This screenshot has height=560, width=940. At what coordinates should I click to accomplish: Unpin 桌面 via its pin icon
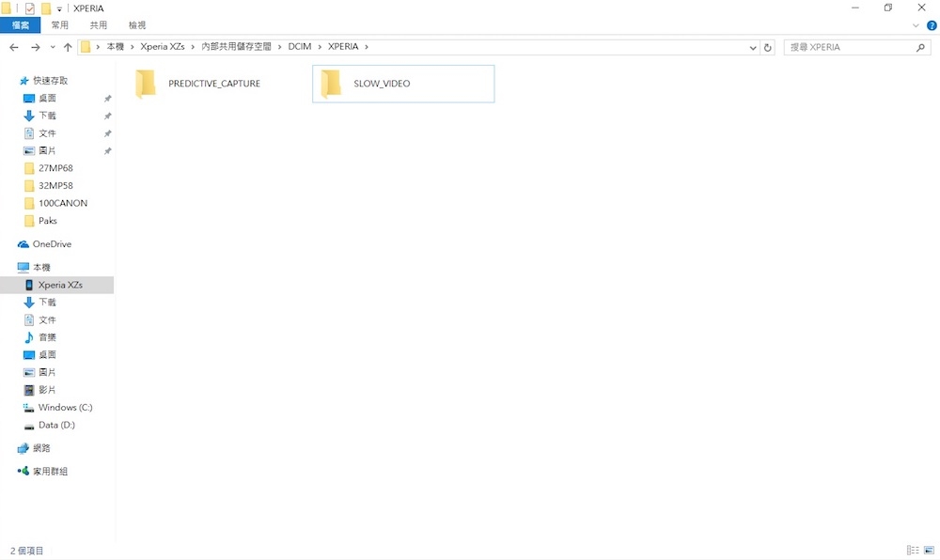pos(108,99)
